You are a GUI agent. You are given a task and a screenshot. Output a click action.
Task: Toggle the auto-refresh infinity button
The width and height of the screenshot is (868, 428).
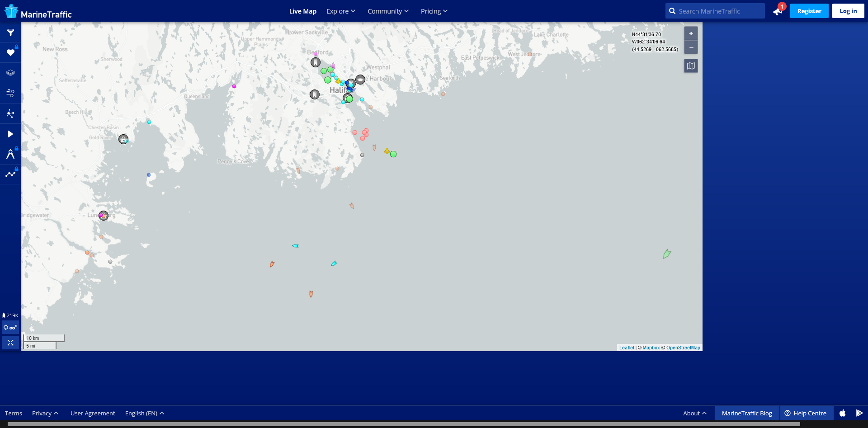10,327
